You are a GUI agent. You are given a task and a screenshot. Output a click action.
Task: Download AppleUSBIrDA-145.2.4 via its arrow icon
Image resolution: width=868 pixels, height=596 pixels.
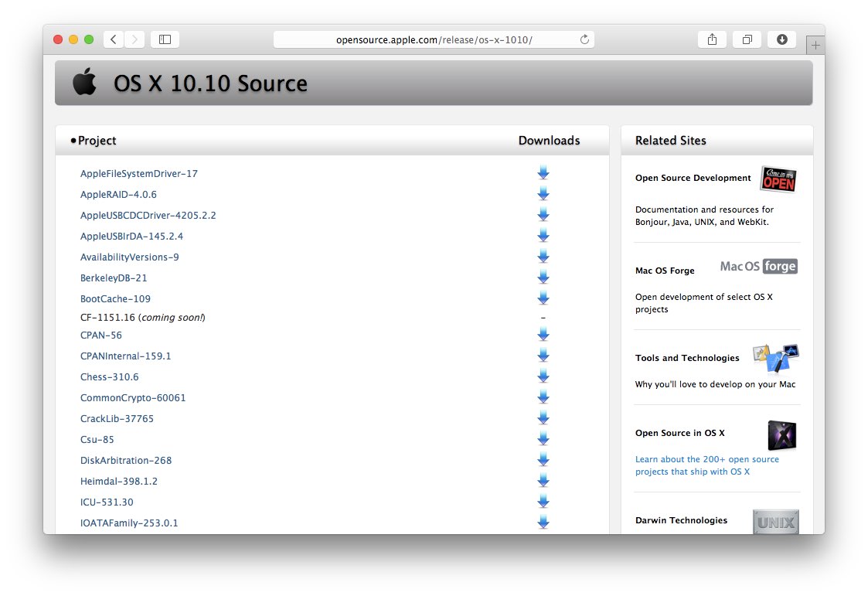[543, 235]
